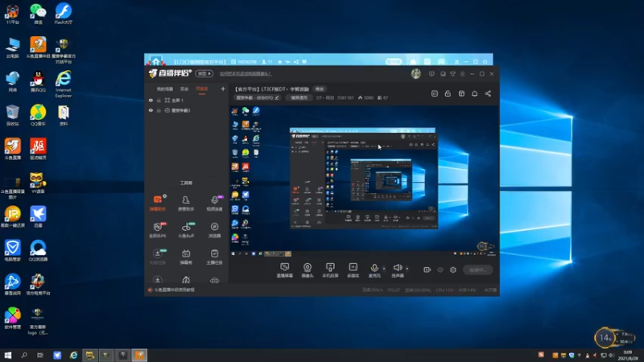Viewport: 644px width, 362px height.
Task: Open the user avatar in title bar
Action: (x=416, y=74)
